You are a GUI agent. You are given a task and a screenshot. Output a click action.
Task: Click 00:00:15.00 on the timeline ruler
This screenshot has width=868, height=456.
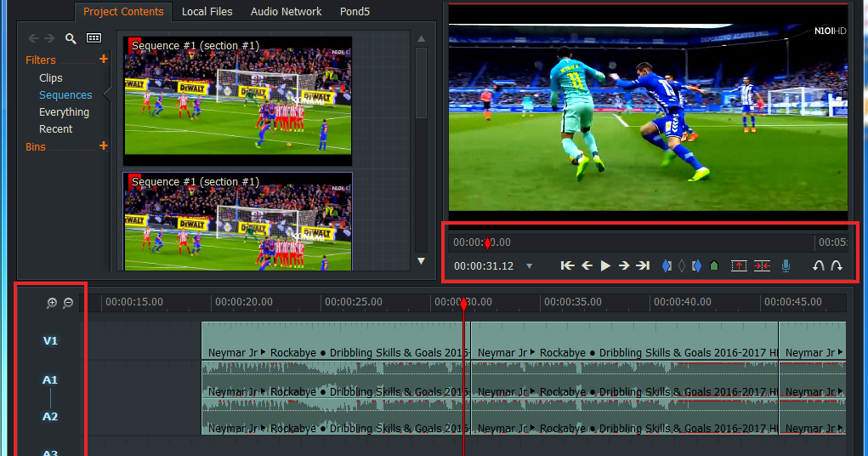[x=134, y=302]
